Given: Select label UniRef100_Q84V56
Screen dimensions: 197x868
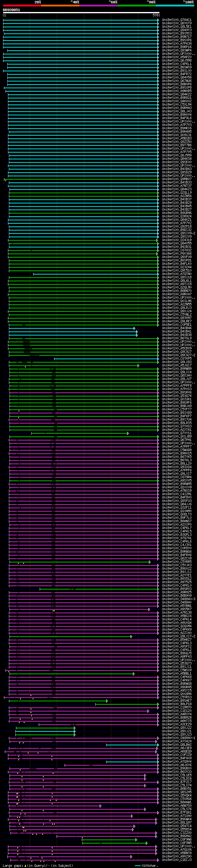Looking at the screenshot, I should (176, 78).
